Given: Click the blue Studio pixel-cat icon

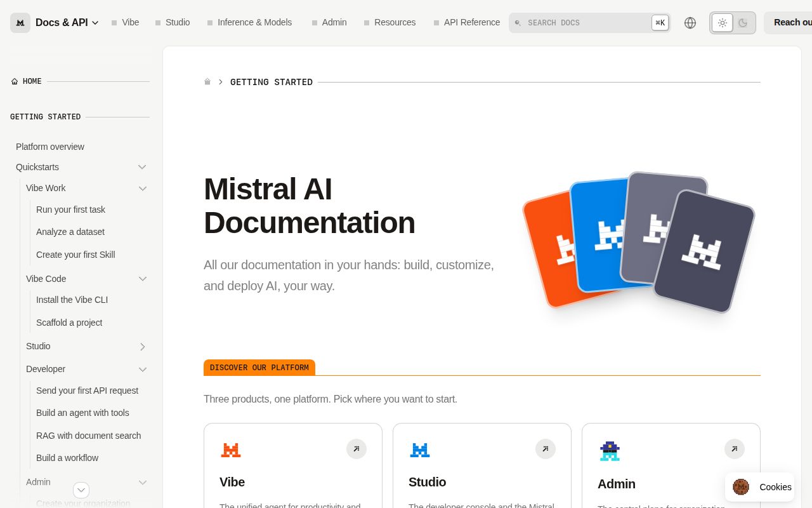Looking at the screenshot, I should coord(420,450).
